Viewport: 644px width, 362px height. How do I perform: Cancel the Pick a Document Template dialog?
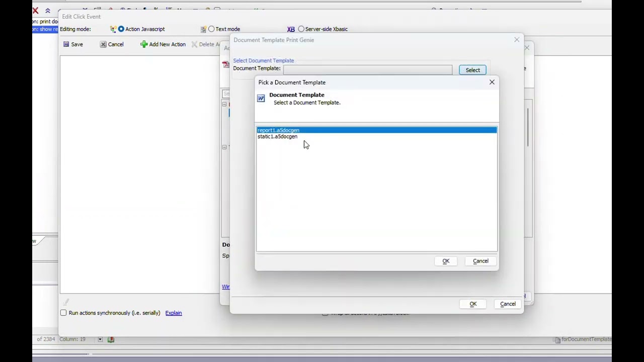click(480, 261)
